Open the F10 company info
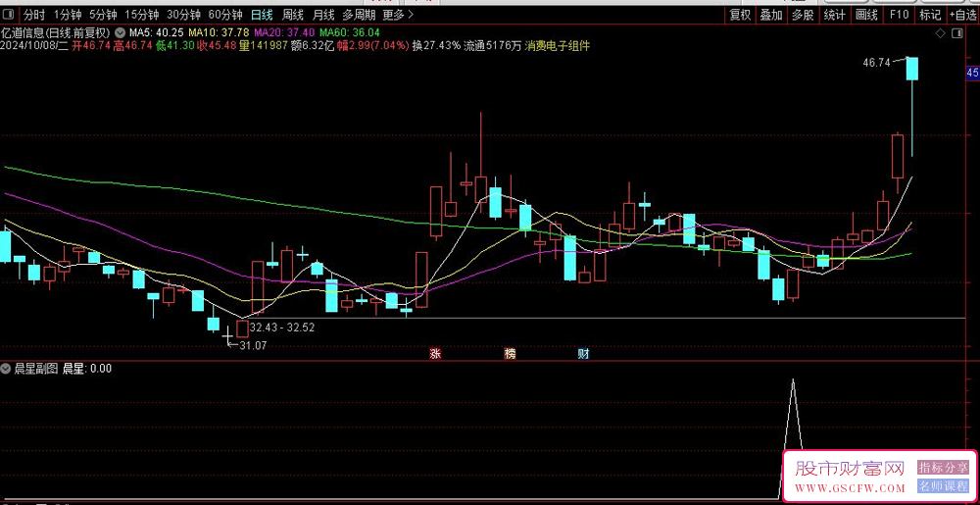The image size is (980, 505). (x=898, y=15)
